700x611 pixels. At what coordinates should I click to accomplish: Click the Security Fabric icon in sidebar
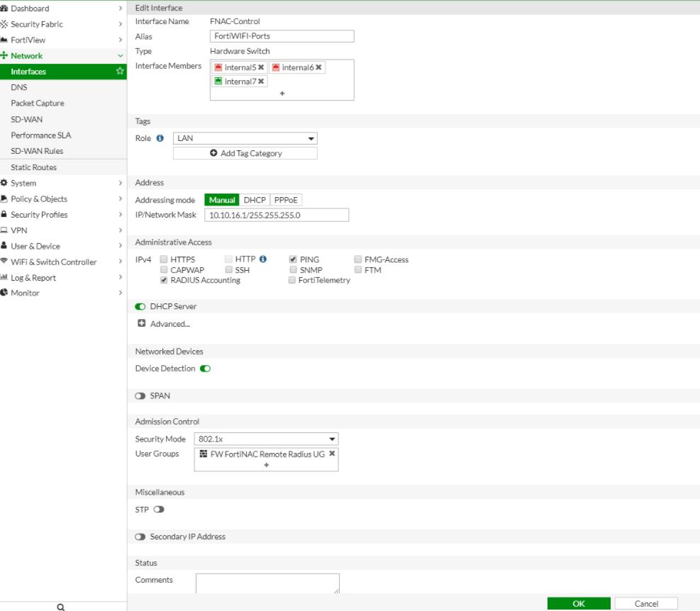4,24
